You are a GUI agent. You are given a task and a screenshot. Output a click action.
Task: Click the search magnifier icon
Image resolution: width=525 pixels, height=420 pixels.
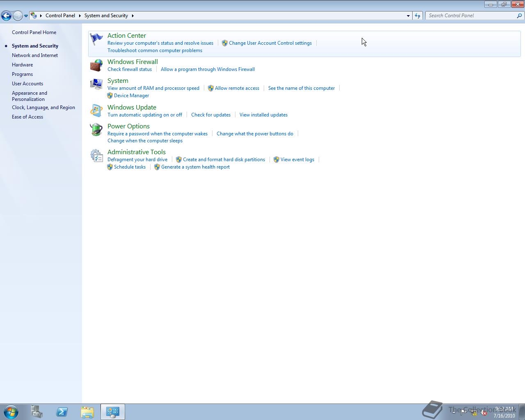coord(520,16)
